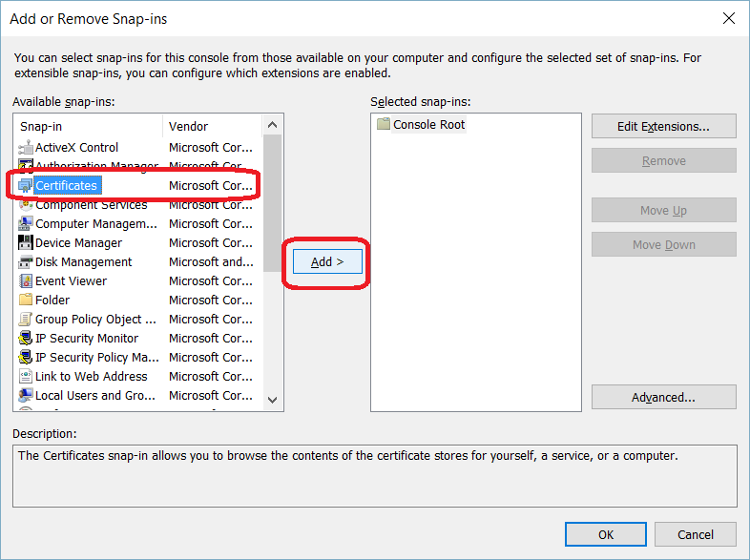Viewport: 750px width, 560px height.
Task: Click the IP Security Monitor icon
Action: (26, 339)
